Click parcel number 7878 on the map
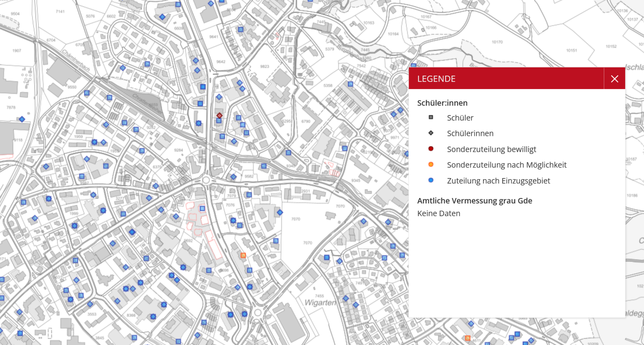 [11, 107]
